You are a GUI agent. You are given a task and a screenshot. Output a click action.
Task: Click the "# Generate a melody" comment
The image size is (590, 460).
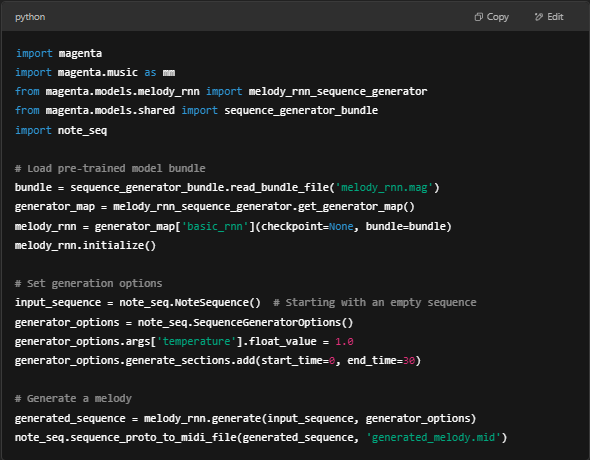click(73, 398)
